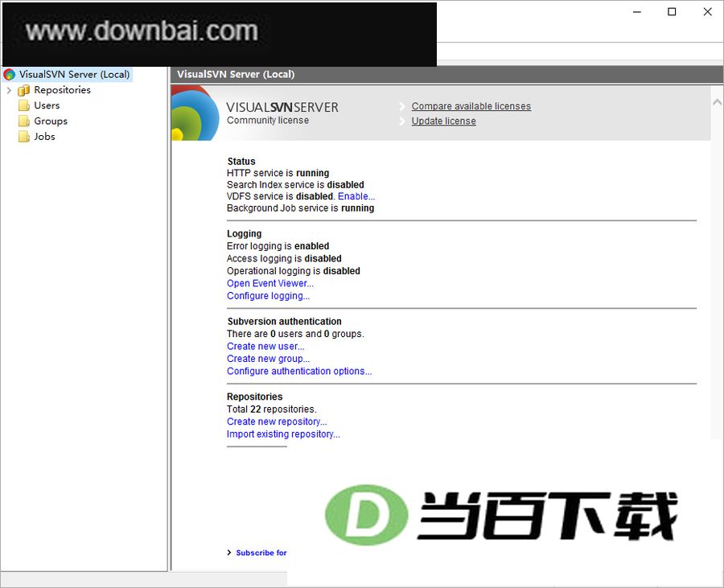724x588 pixels.
Task: Click 'Access logging is disabled' text
Action: point(284,258)
